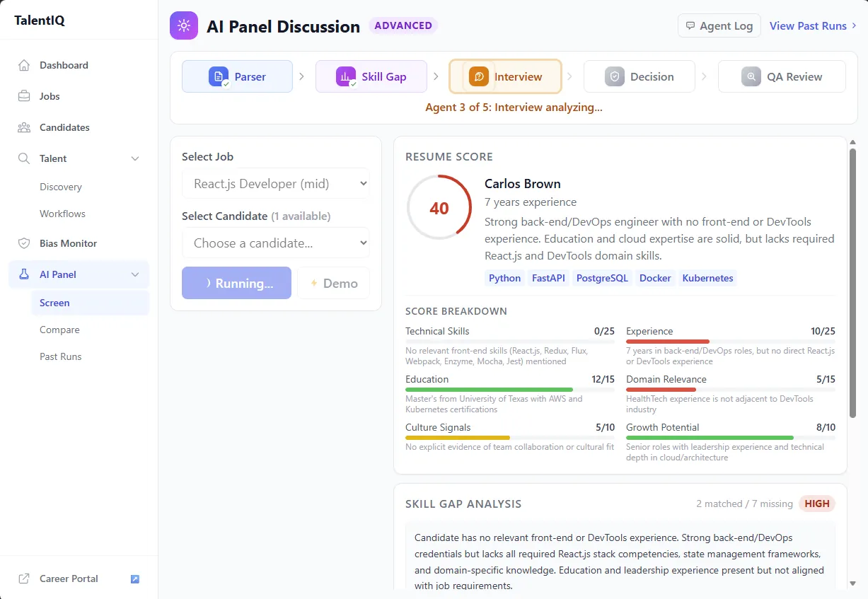Click the '2 matched / 7 missing' text
The image size is (868, 599).
click(744, 504)
